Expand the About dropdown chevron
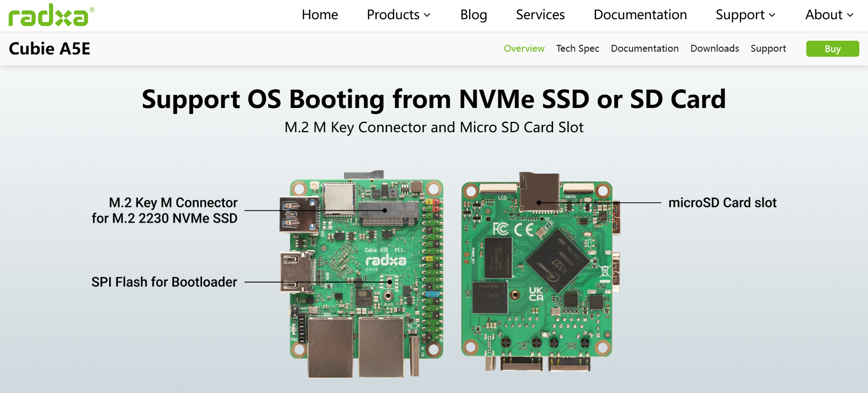This screenshot has height=393, width=868. 850,15
